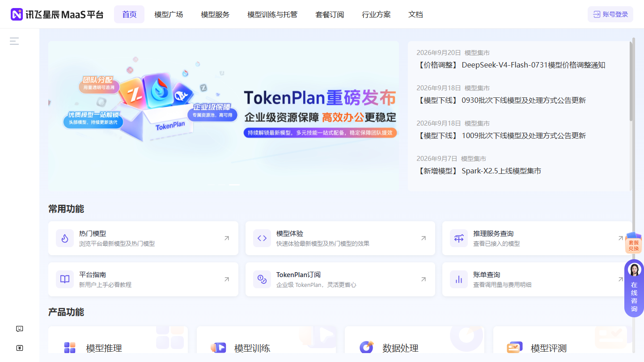The image size is (644, 362).
Task: Open the DeepSeek-V4-Flash-0731 price adjustment notice
Action: (x=511, y=65)
